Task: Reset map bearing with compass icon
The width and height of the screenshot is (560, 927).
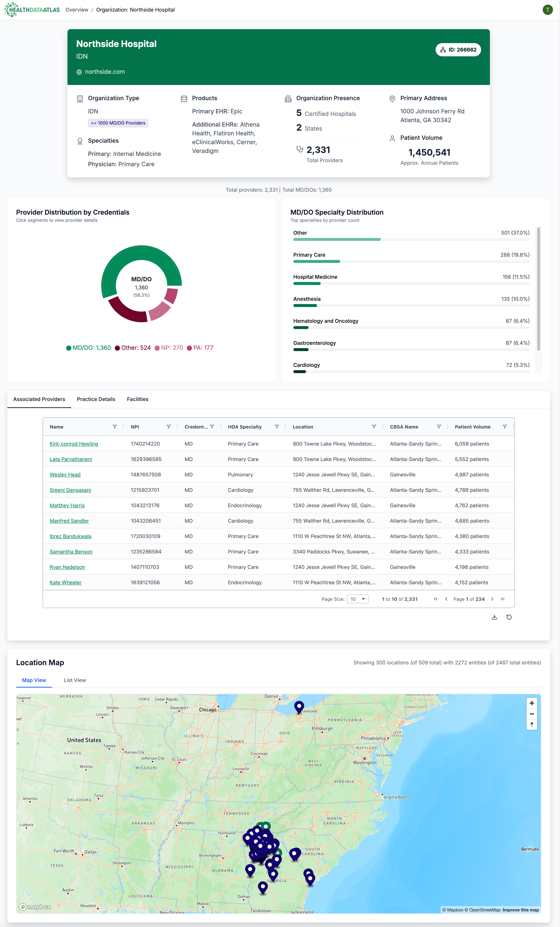Action: click(531, 724)
